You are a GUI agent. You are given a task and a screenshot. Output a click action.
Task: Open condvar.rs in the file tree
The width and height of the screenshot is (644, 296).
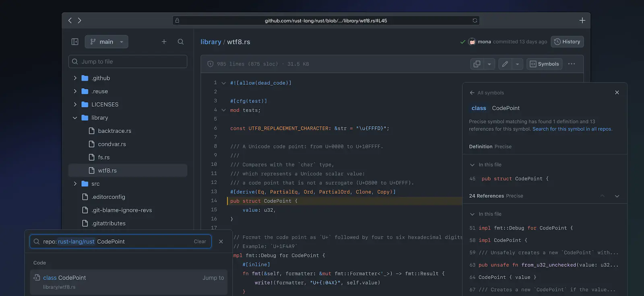(x=112, y=144)
